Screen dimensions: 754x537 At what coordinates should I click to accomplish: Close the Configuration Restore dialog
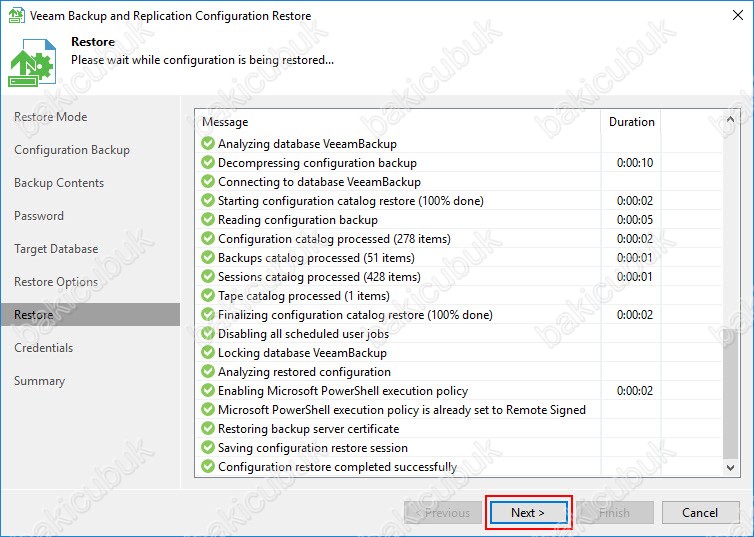coord(738,15)
